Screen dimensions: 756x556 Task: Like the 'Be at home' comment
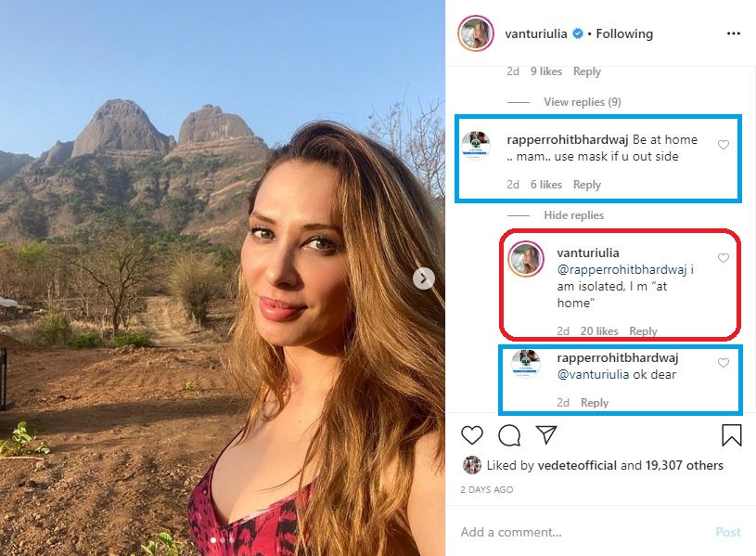[724, 145]
